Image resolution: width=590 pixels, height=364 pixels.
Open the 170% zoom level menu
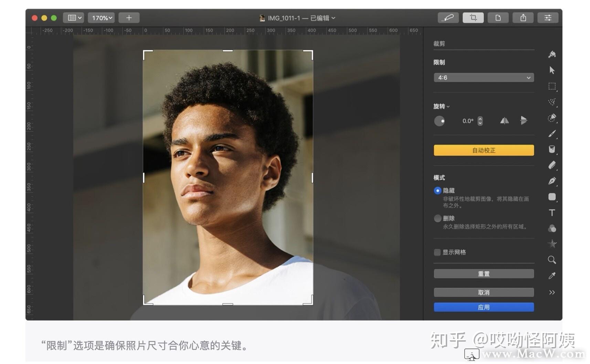(x=101, y=18)
